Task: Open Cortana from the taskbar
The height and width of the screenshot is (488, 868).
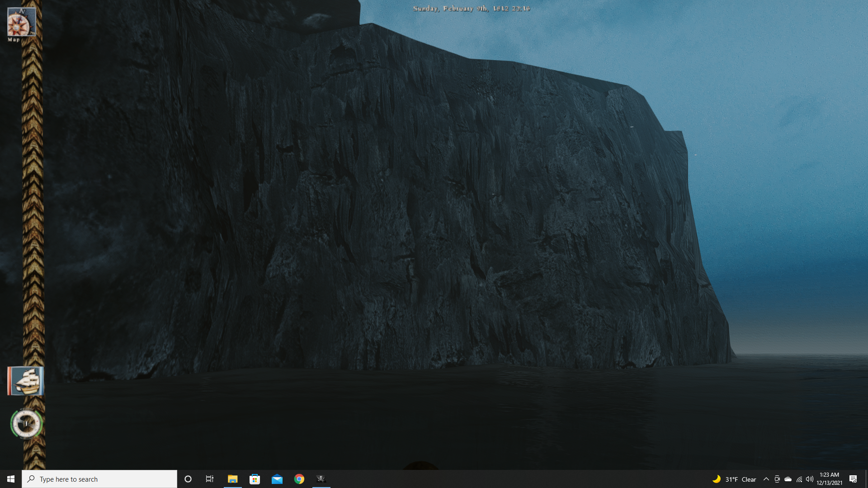Action: 188,479
